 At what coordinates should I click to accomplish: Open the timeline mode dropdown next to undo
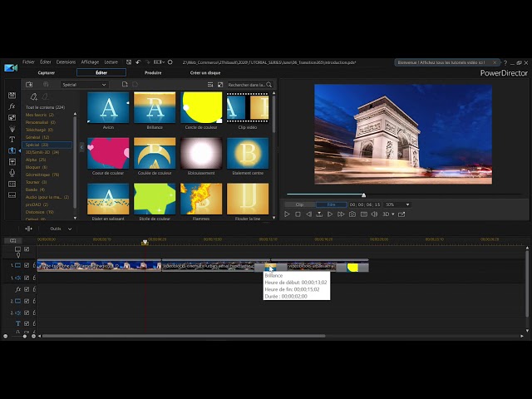pos(159,62)
